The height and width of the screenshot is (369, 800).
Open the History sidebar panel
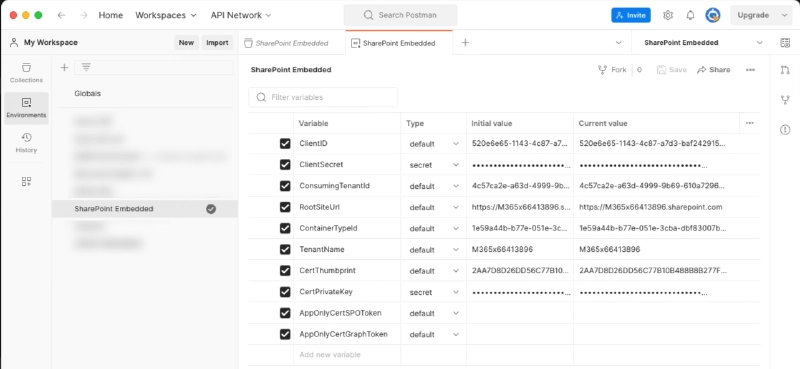pyautogui.click(x=27, y=143)
